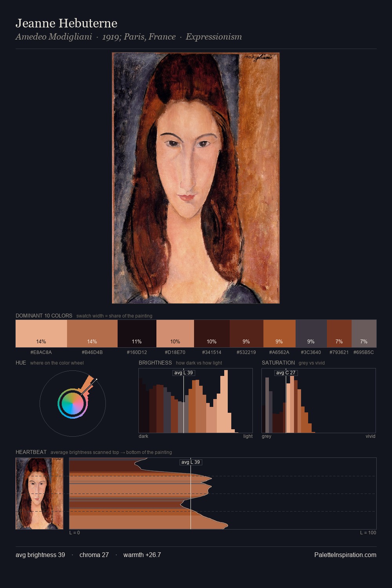This screenshot has height=588, width=392.
Task: Click the 'swatch width = share of the painting' caption
Action: pos(114,316)
